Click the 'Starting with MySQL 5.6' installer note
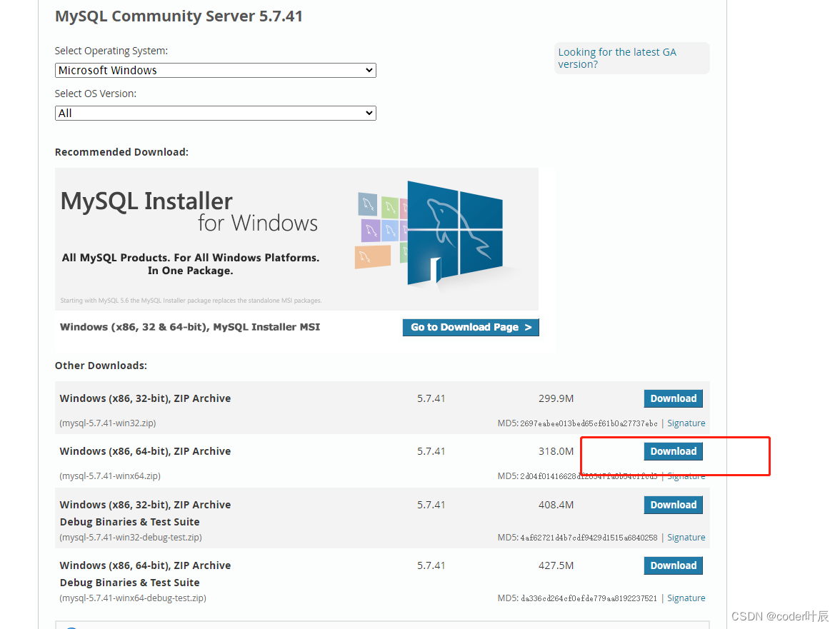This screenshot has width=840, height=629. click(191, 301)
